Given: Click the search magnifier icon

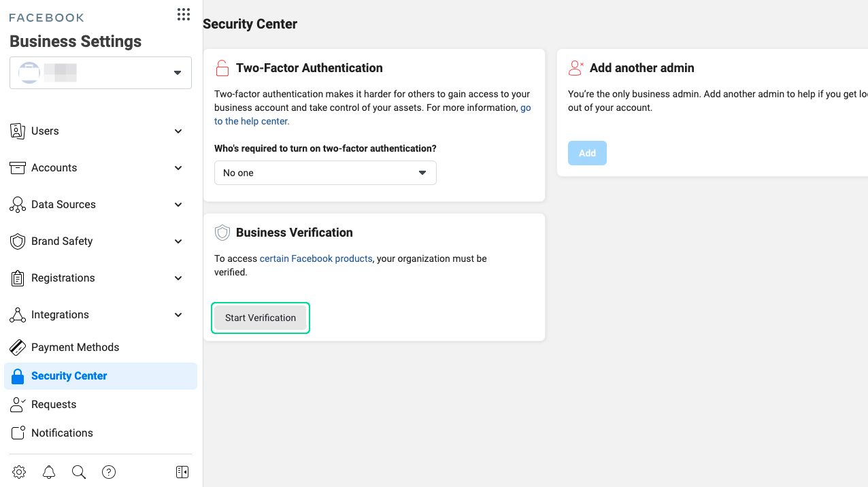Looking at the screenshot, I should 79,472.
